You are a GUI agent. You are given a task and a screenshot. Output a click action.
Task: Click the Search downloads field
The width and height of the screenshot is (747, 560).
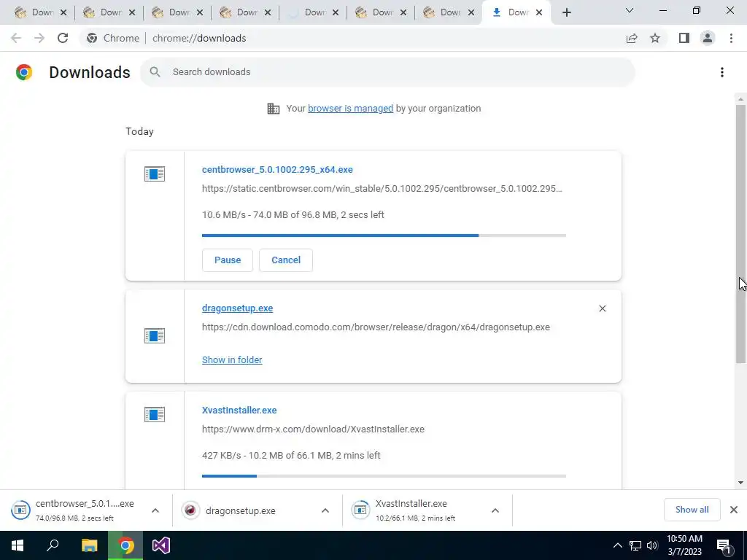387,72
